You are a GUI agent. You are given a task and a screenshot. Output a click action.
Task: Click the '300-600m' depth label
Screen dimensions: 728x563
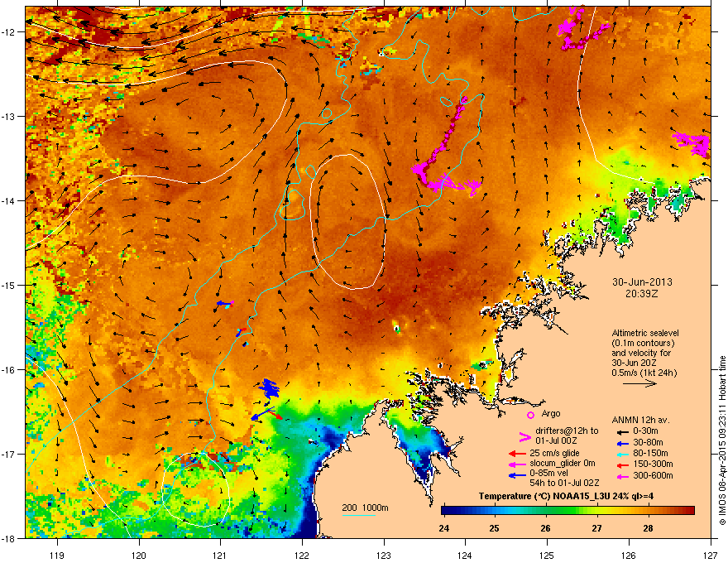(653, 476)
